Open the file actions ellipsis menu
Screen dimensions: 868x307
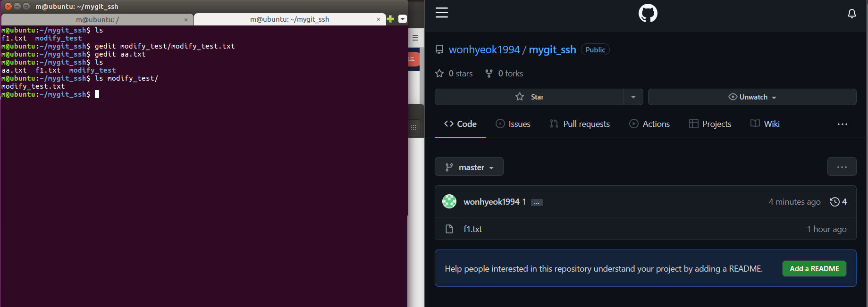tap(842, 167)
